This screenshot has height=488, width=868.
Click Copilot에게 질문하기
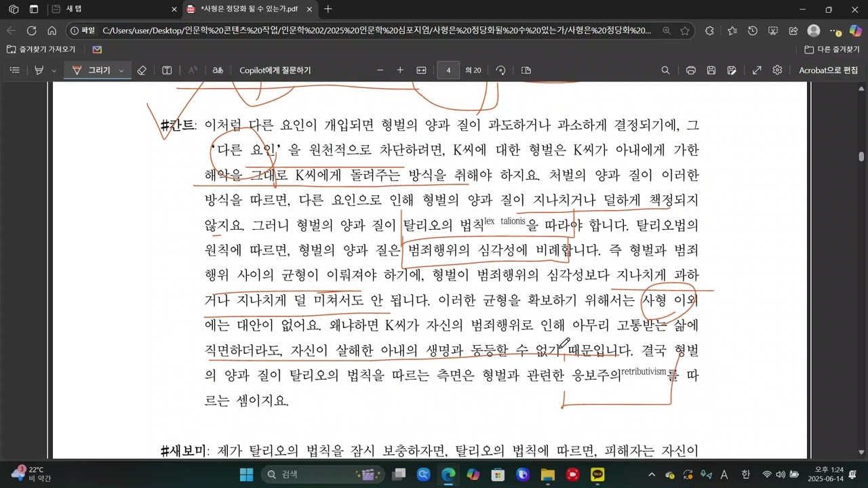(x=275, y=70)
